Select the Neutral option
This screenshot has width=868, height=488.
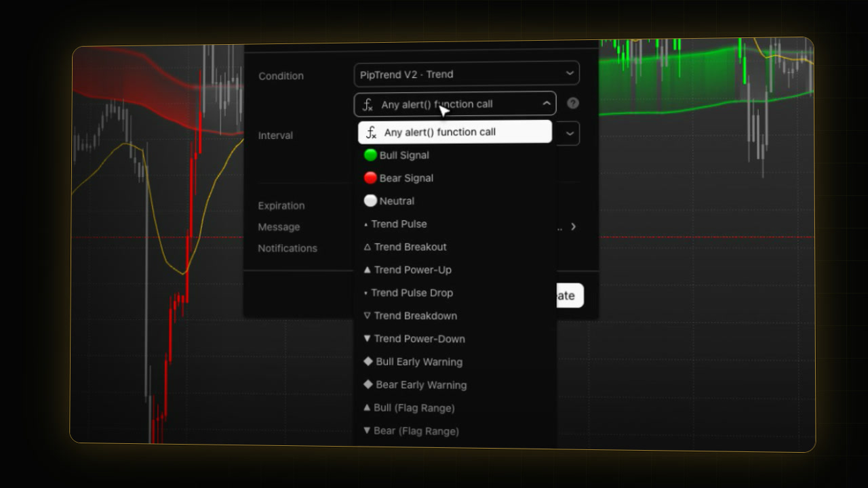[x=455, y=201]
